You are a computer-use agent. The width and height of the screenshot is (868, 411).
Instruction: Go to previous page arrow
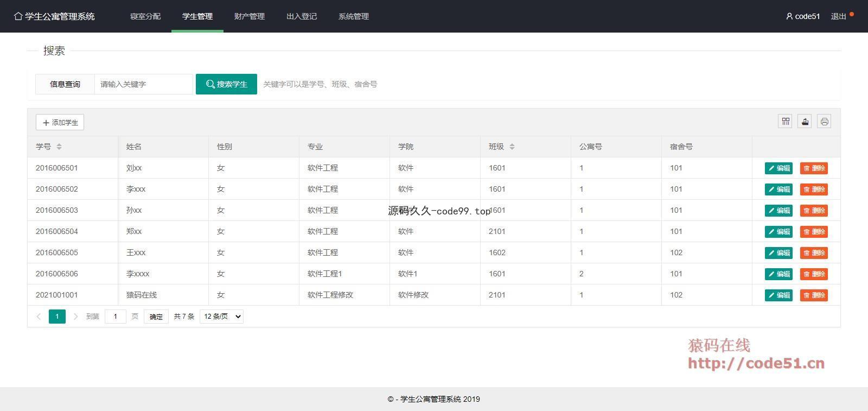(39, 317)
